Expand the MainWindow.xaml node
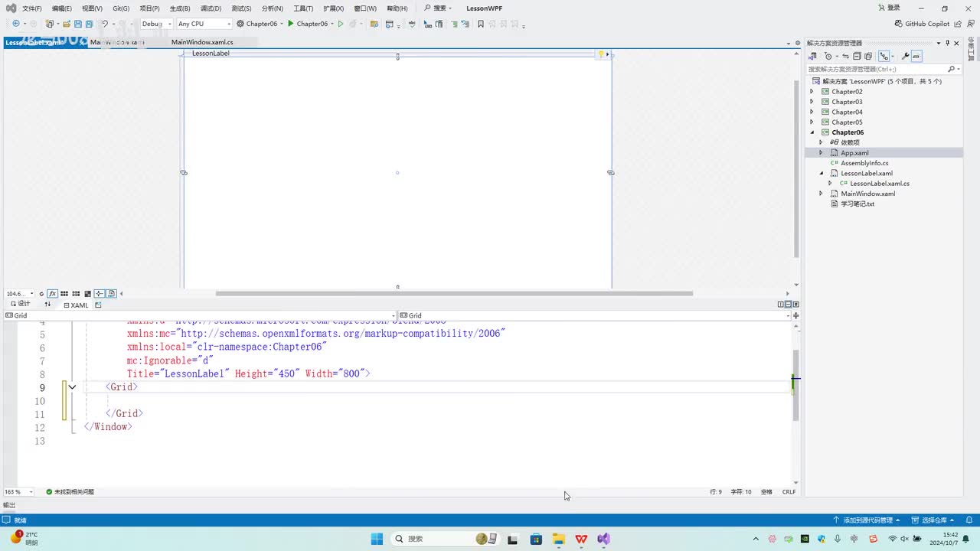 [821, 194]
